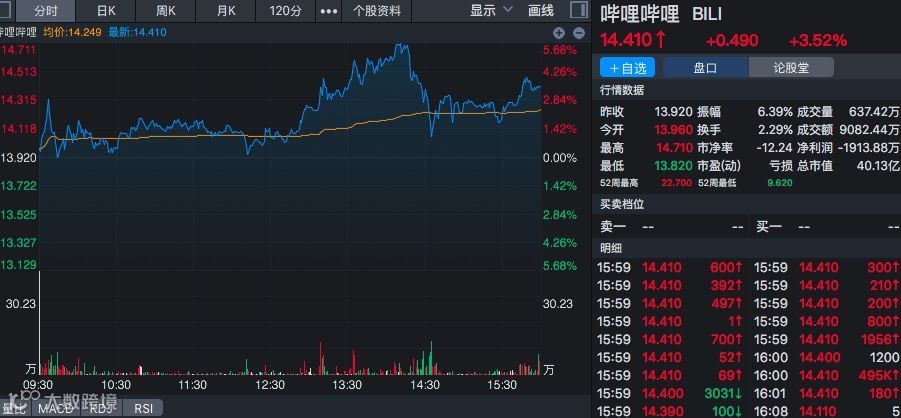The width and height of the screenshot is (901, 418).
Task: Select the 120分 chart period
Action: tap(286, 11)
